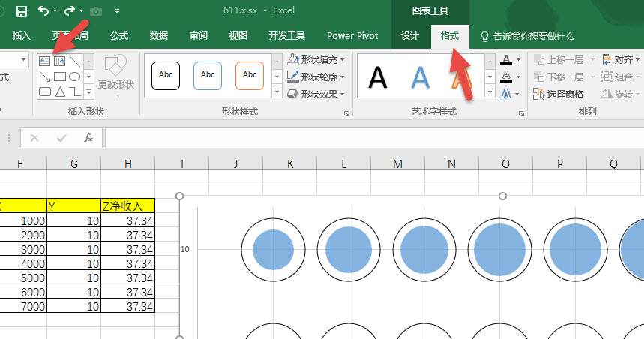Insert a vertical text box shape
Image resolution: width=644 pixels, height=339 pixels.
[59, 61]
